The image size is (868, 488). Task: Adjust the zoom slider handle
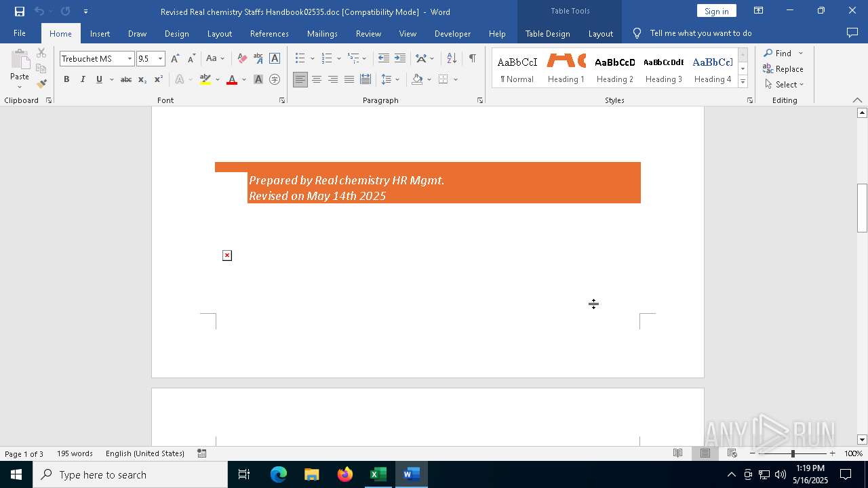click(x=793, y=453)
